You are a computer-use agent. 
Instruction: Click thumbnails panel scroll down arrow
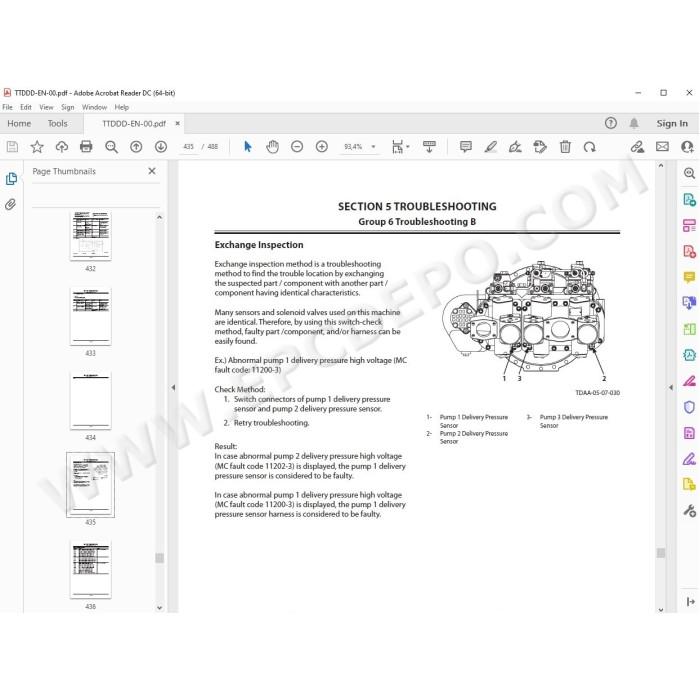click(159, 608)
